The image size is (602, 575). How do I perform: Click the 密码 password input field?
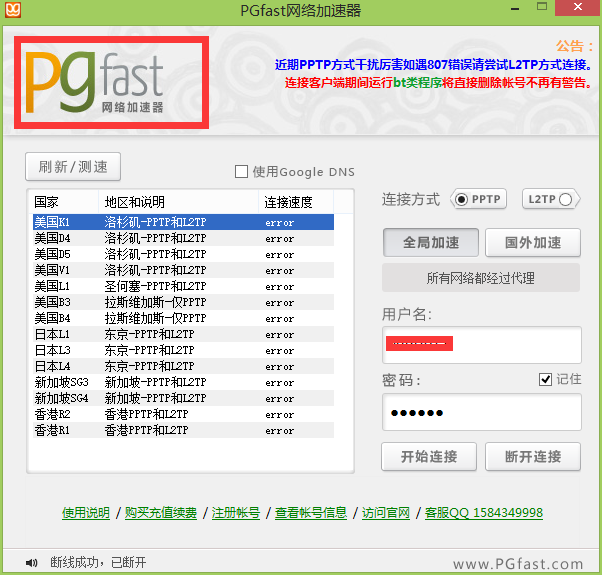[x=482, y=412]
